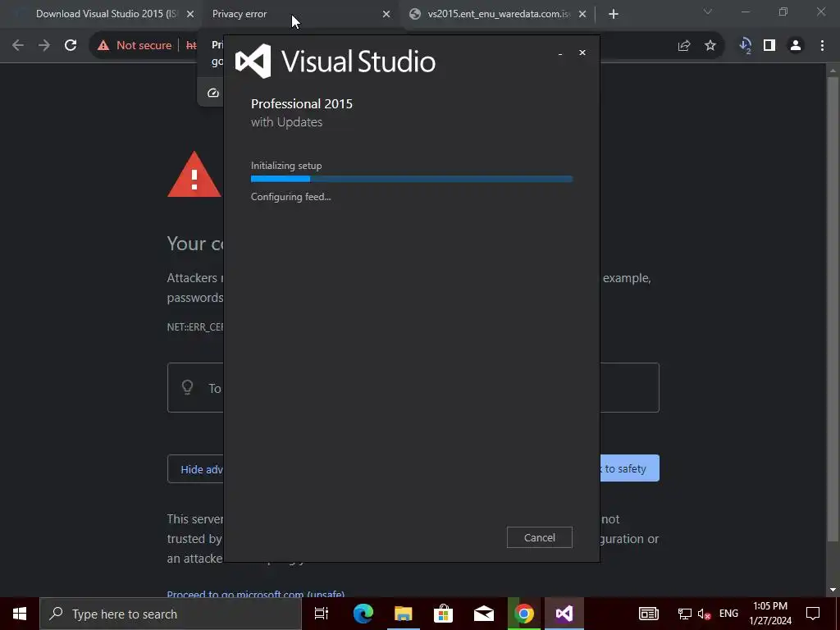Close the Privacy error tab

386,14
